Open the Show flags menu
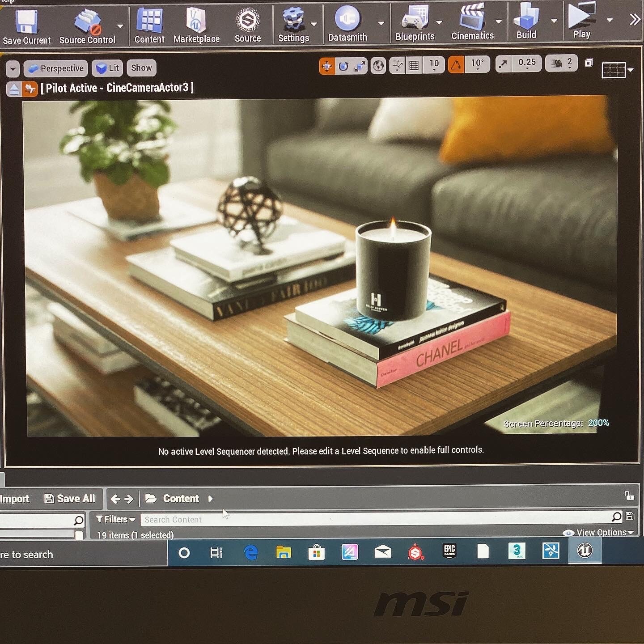This screenshot has height=644, width=644. click(x=141, y=68)
